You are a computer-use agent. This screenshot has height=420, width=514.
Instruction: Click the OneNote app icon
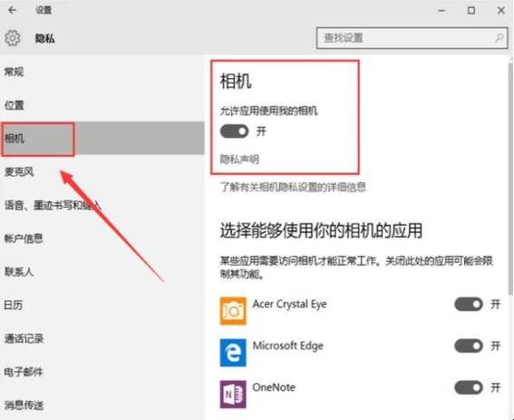click(x=233, y=394)
